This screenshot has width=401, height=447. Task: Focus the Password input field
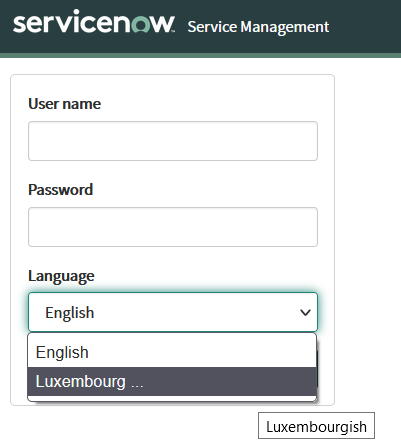[x=173, y=227]
